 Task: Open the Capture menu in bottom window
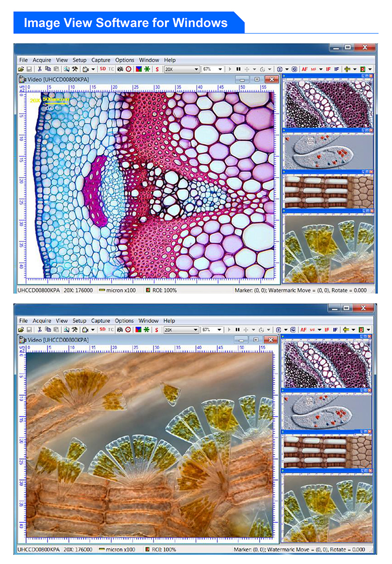pyautogui.click(x=100, y=321)
